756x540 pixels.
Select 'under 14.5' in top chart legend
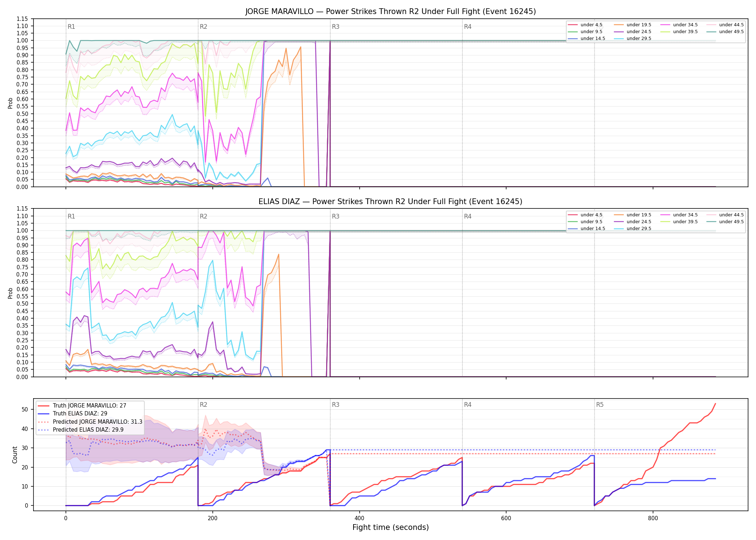(593, 39)
